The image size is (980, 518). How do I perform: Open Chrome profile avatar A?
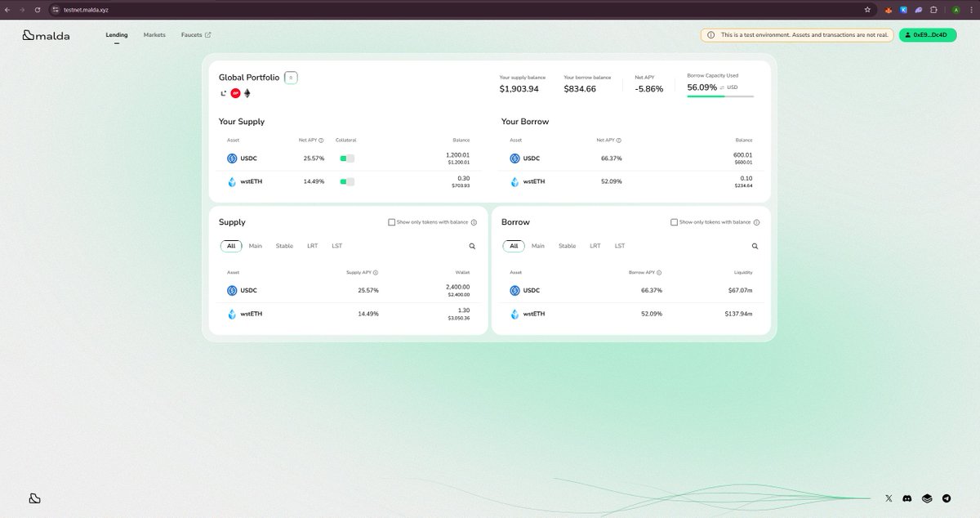[955, 9]
